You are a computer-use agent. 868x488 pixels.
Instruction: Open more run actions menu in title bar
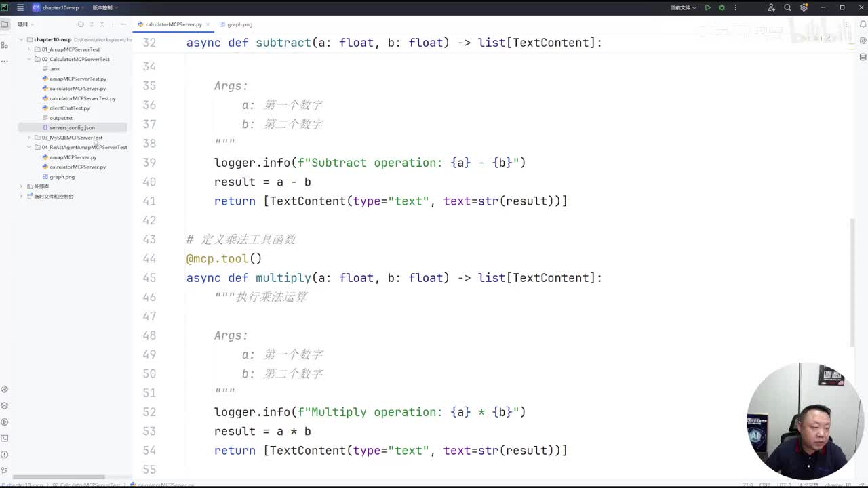tap(736, 7)
